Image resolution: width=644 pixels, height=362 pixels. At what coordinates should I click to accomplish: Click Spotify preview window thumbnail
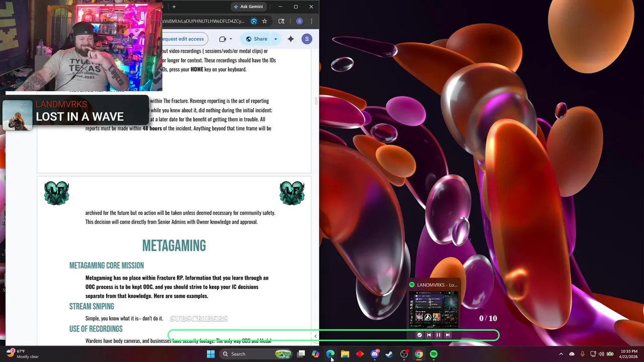coord(434,309)
